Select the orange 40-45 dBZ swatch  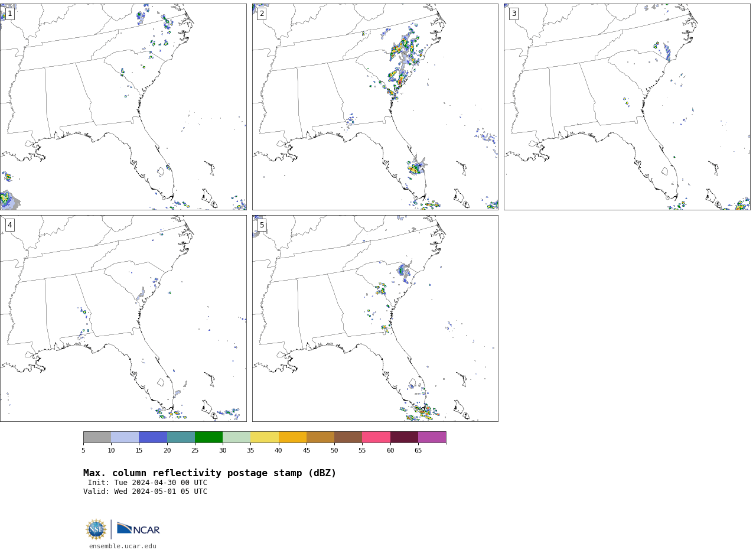[x=292, y=437]
